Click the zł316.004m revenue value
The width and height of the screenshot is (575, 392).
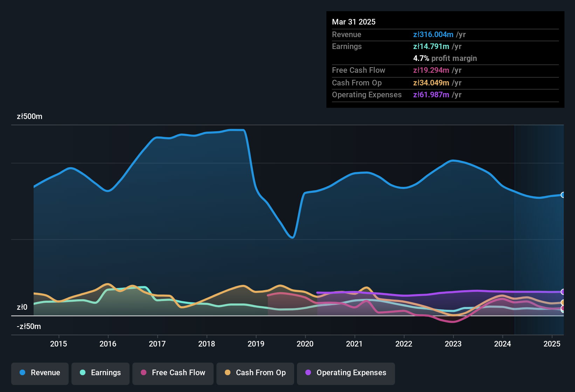tap(433, 35)
